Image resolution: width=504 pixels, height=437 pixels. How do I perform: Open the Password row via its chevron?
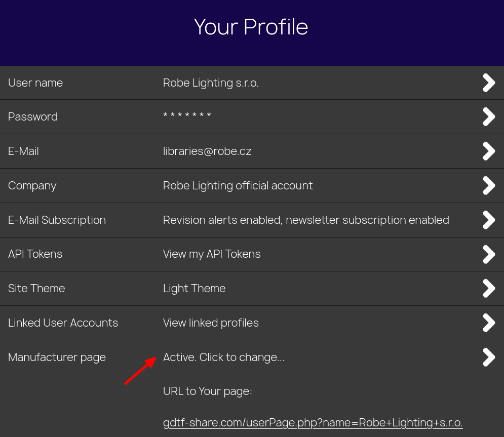(488, 116)
